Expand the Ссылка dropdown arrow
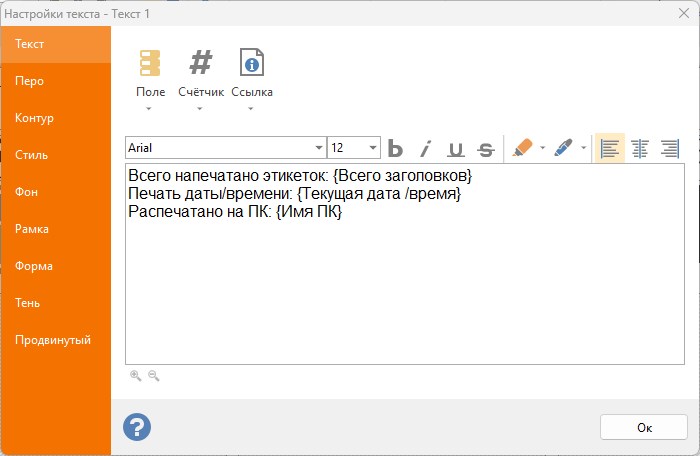 pos(250,109)
